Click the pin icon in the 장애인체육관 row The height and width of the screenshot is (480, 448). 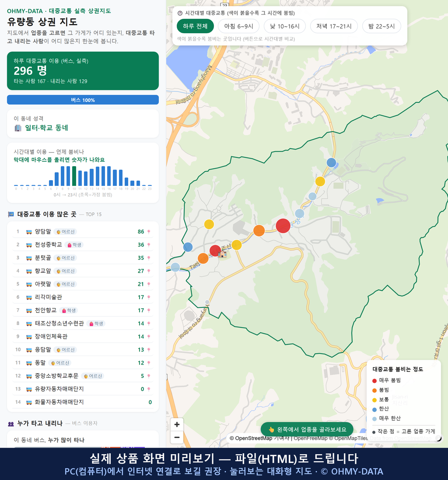pos(149,337)
